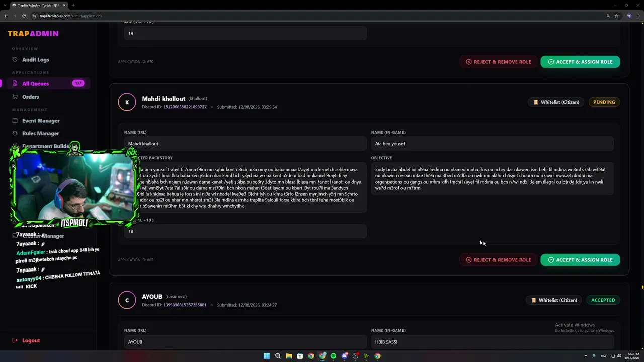Click the microphone tray icon
644x362 pixels.
(x=594, y=356)
